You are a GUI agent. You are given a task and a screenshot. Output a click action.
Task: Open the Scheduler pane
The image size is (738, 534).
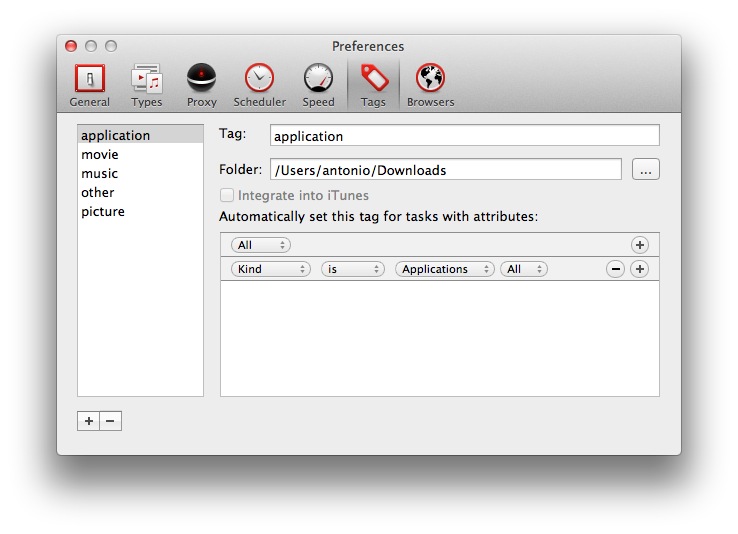point(259,85)
